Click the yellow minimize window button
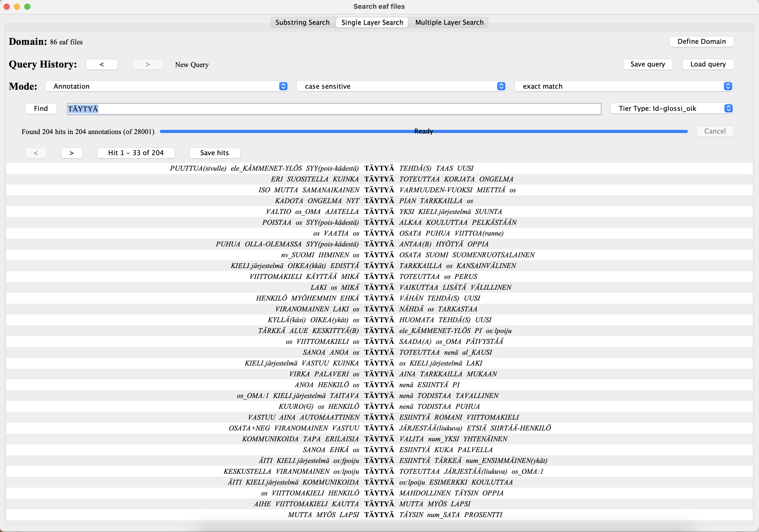759x532 pixels. point(17,7)
